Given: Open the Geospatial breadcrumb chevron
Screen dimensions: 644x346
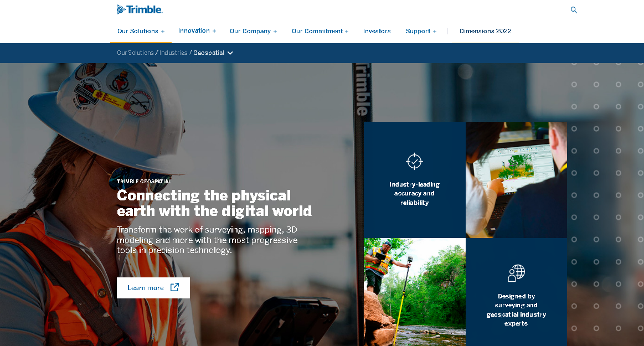Looking at the screenshot, I should click(x=230, y=53).
